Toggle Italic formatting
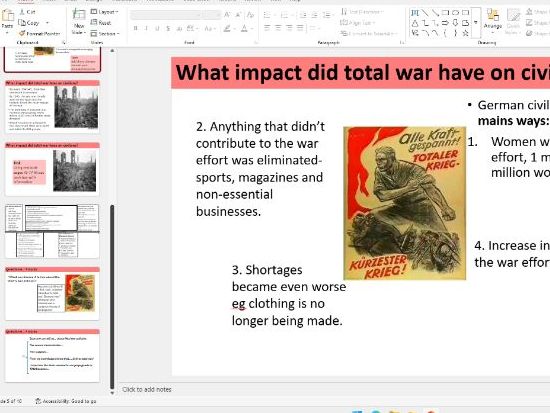The height and width of the screenshot is (413, 550). (x=146, y=28)
